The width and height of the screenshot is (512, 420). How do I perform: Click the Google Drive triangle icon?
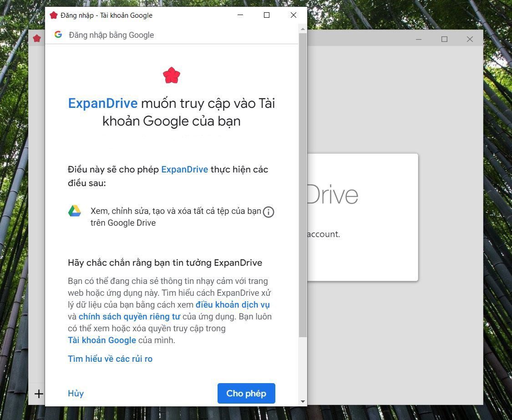click(x=75, y=211)
